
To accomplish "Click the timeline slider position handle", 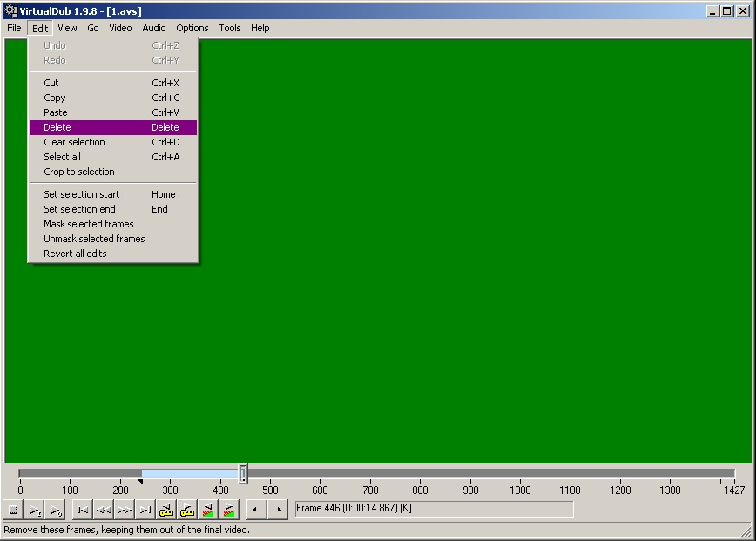I will pyautogui.click(x=243, y=474).
